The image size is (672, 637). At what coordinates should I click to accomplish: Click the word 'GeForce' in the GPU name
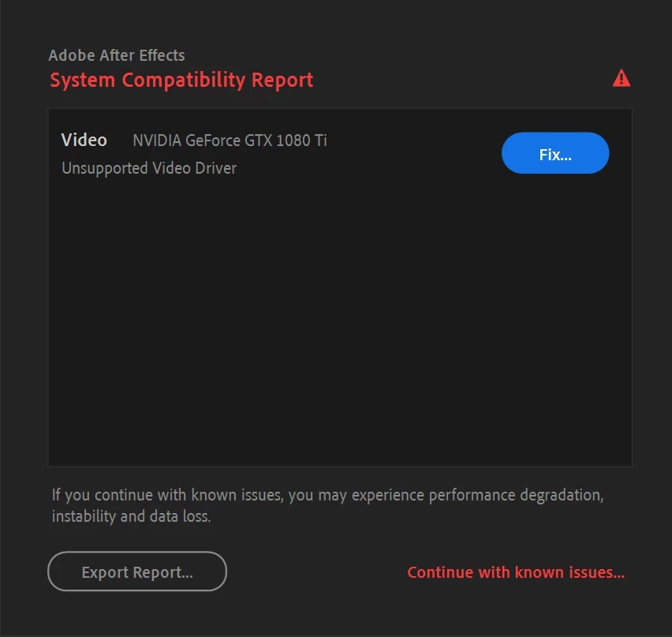[x=213, y=141]
